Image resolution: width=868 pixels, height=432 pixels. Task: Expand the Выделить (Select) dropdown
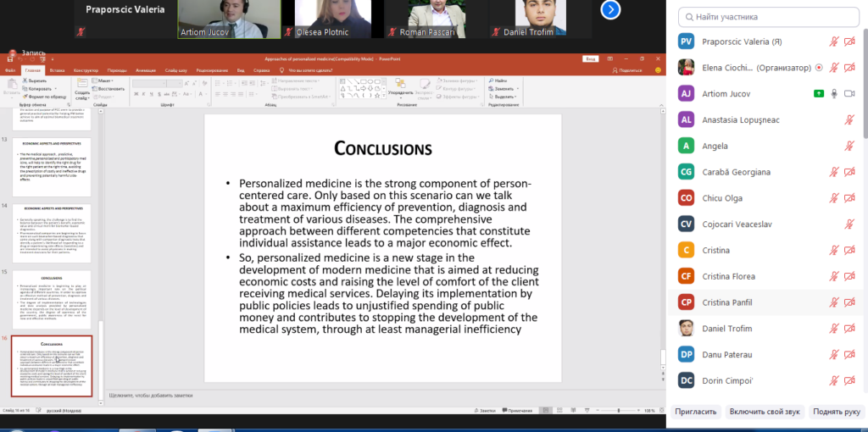point(504,97)
